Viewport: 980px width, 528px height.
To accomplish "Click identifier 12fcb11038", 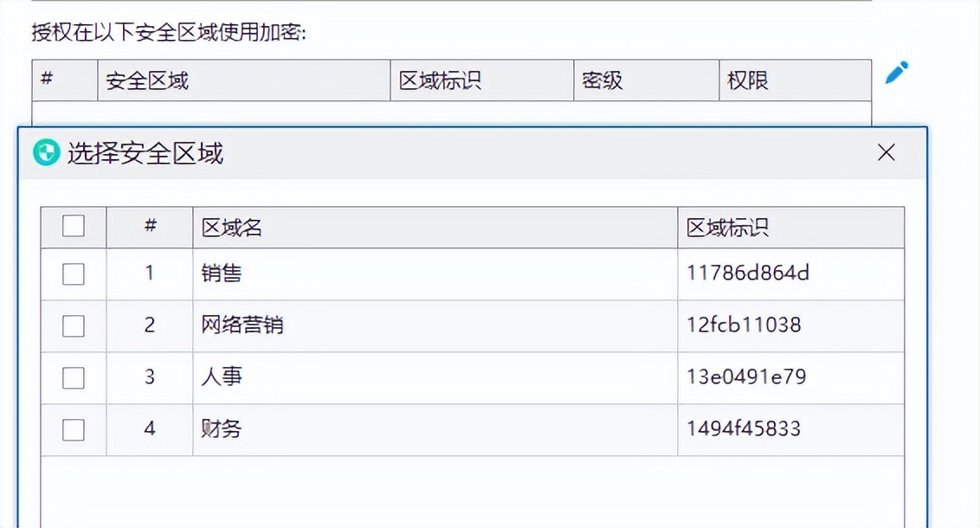I will [743, 325].
